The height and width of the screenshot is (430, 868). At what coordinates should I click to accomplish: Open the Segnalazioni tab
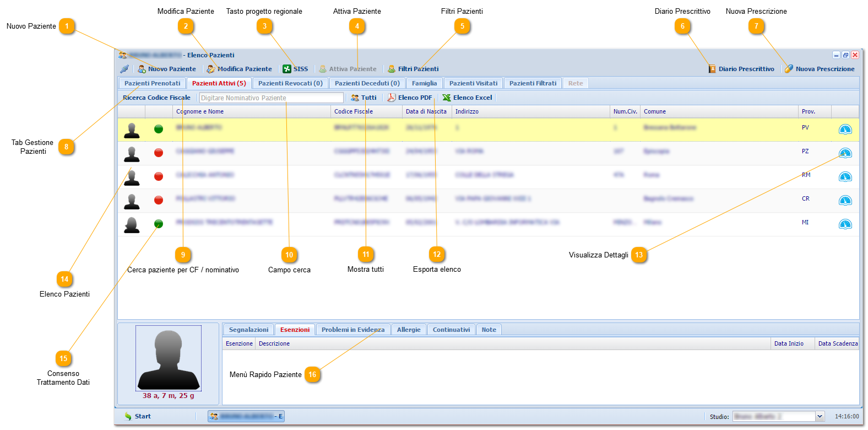coord(249,330)
